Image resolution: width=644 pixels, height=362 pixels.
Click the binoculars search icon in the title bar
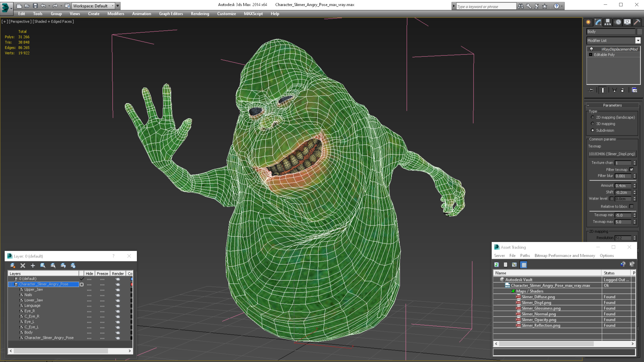point(521,6)
